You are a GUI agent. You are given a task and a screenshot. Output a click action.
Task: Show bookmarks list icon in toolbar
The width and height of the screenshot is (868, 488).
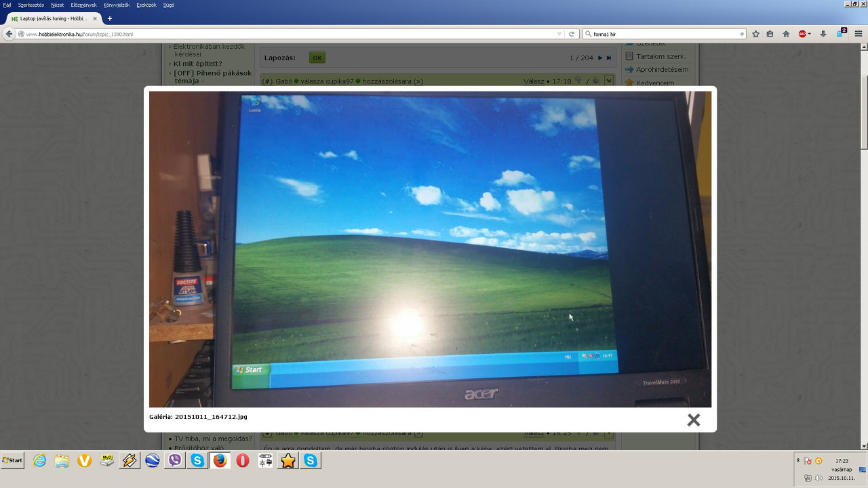tap(770, 34)
